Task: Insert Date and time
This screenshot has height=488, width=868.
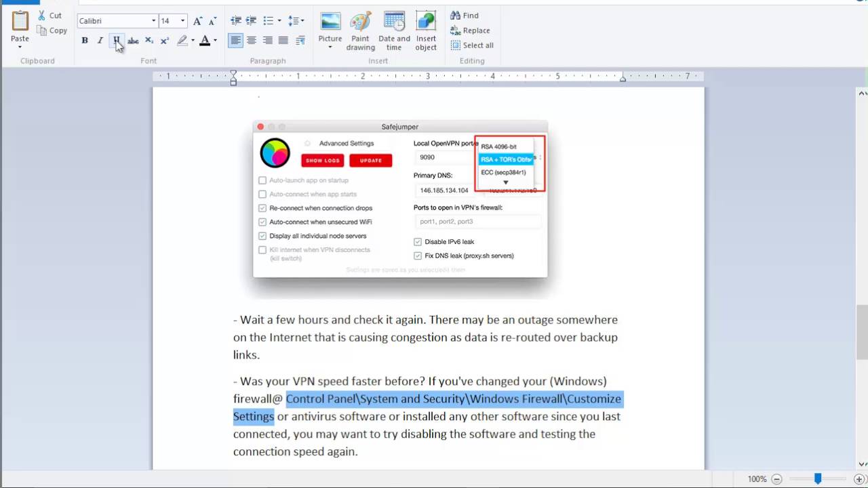Action: tap(394, 30)
